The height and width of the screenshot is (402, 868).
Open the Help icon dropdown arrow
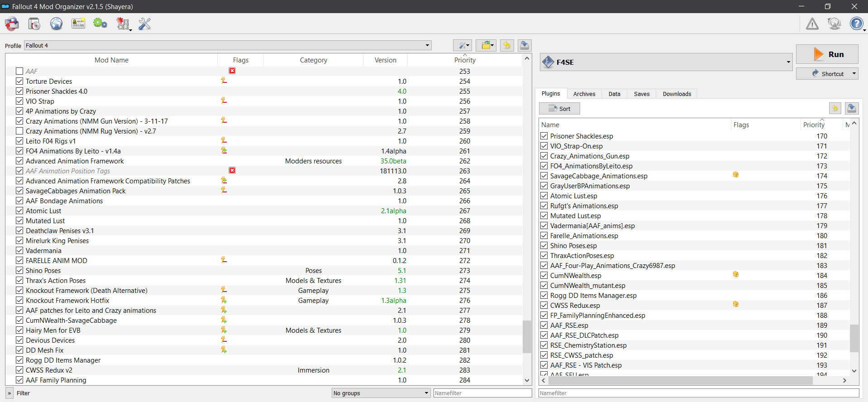pos(865,30)
